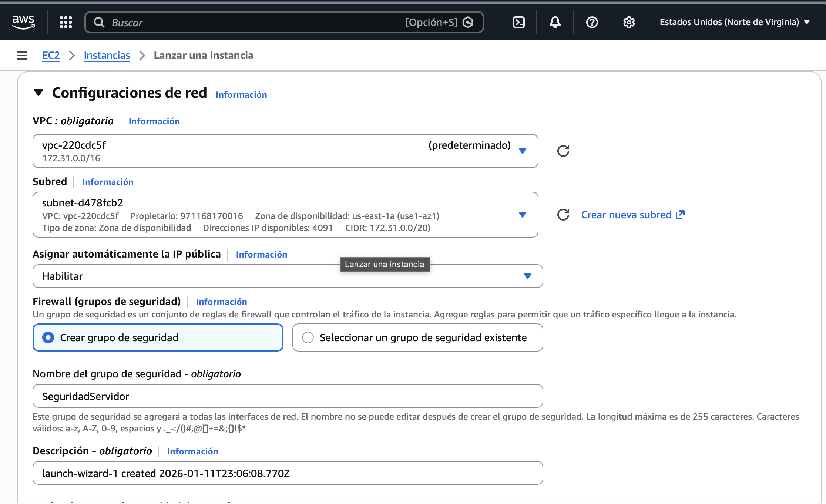This screenshot has width=826, height=504.
Task: Open the VPC vpc-220cdc5f dropdown
Action: coord(285,151)
